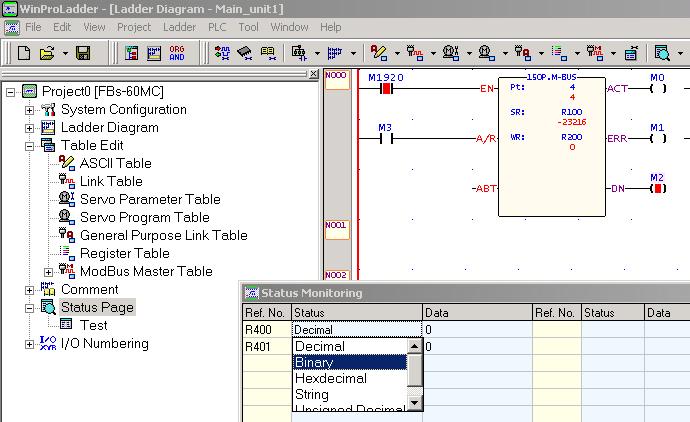
Task: Click the ASCII Table toolbar icon
Action: (379, 53)
